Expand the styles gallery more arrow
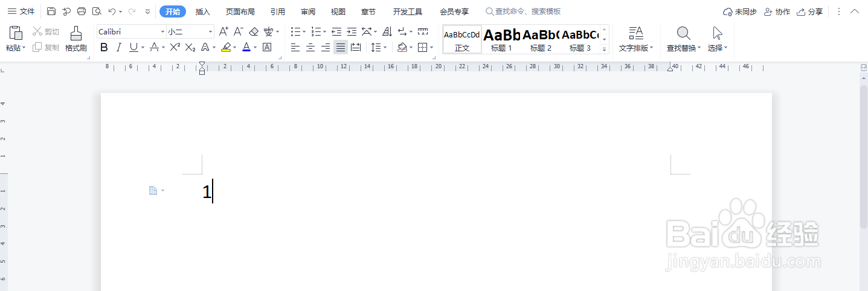This screenshot has width=868, height=291. pos(605,50)
